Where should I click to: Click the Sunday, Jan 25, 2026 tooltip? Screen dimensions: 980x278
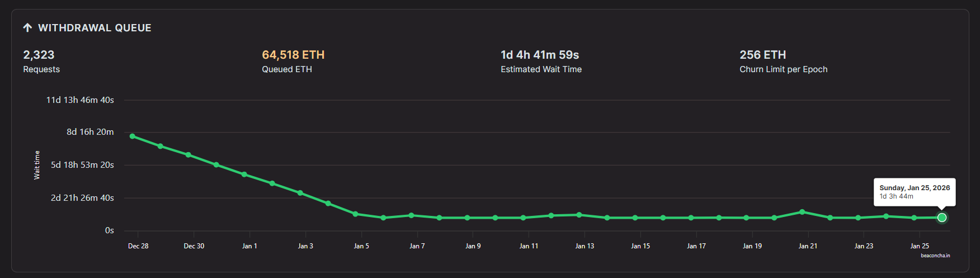pos(915,192)
